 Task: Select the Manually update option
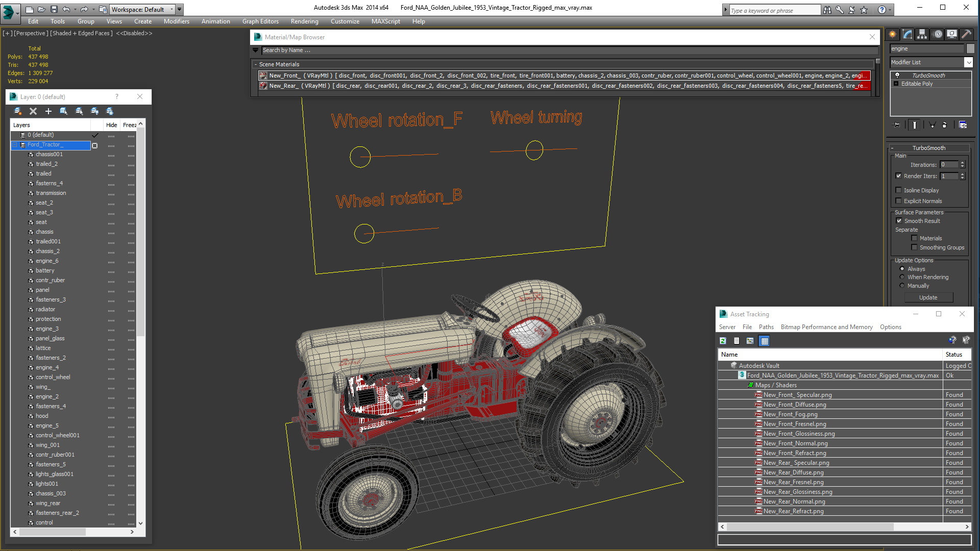click(x=902, y=286)
